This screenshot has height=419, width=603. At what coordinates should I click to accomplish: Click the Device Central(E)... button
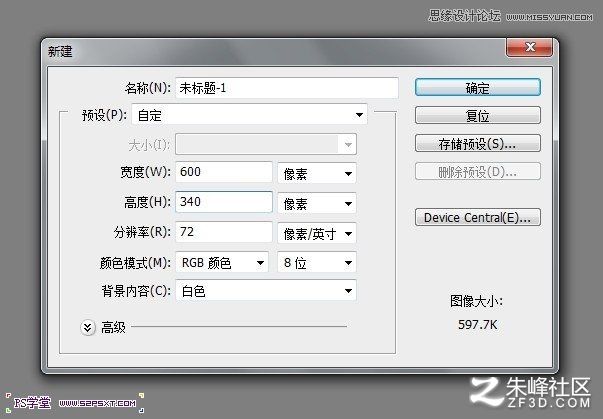coord(478,217)
